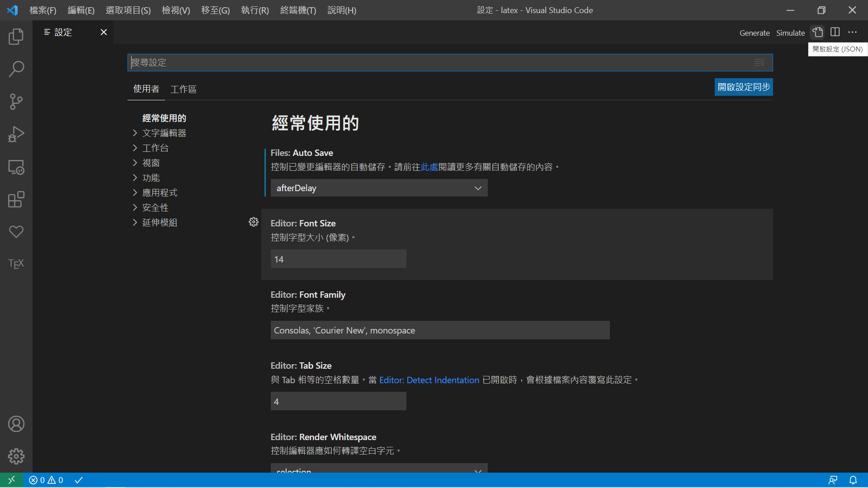Viewport: 868px width, 488px height.
Task: Open Files Auto Save afterDelay dropdown
Action: coord(379,188)
